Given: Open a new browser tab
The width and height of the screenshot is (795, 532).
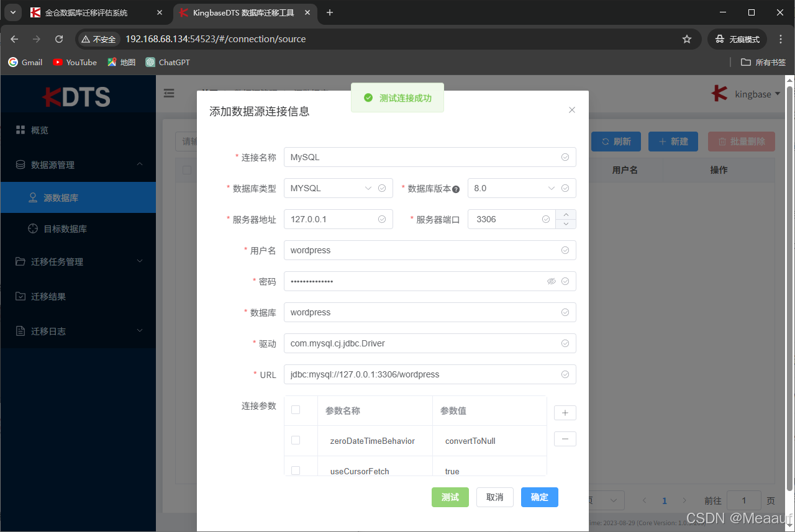Looking at the screenshot, I should click(330, 12).
